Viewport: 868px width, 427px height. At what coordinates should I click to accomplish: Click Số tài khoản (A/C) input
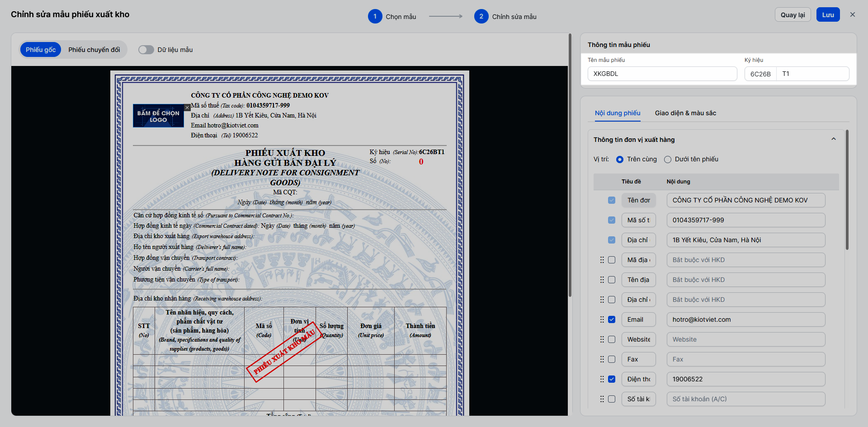(746, 399)
